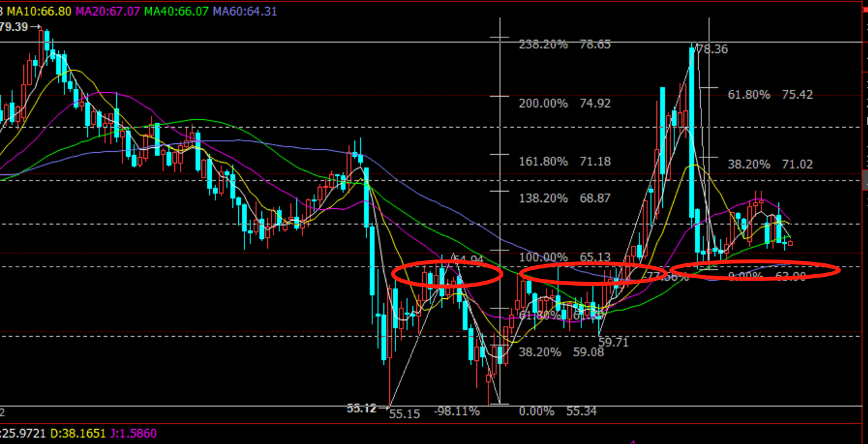Select the 75.42 retracement price value
Image resolution: width=868 pixels, height=444 pixels.
(x=798, y=95)
